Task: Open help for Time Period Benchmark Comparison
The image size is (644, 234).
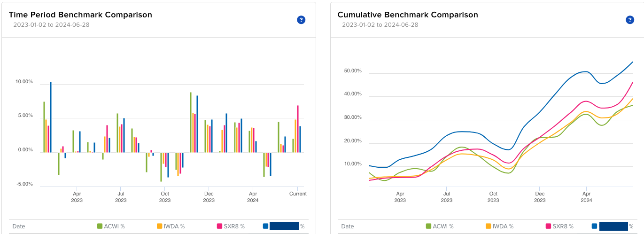Action: coord(302,20)
